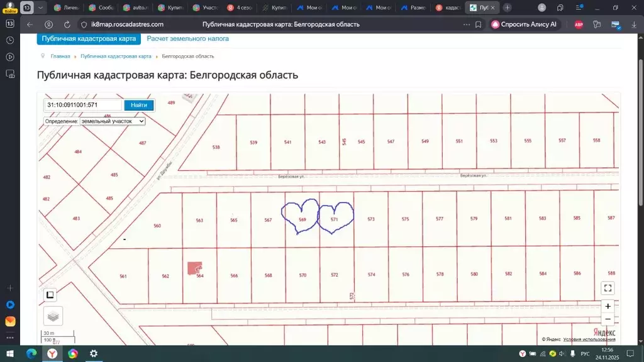
Task: Launch Yandex Browser from the taskbar
Action: (52, 354)
